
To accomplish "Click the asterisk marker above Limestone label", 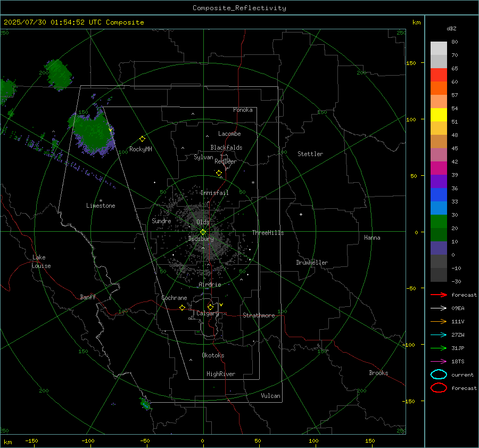I will click(101, 201).
